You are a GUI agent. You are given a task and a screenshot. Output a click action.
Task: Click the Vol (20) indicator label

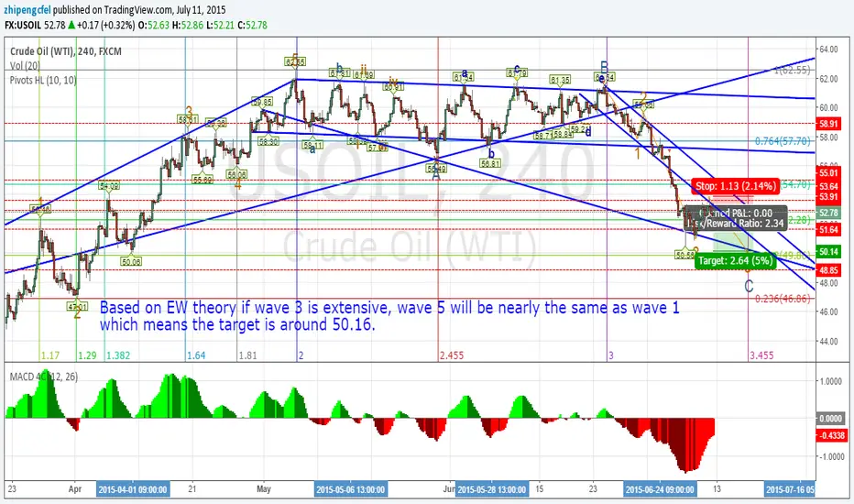(x=25, y=66)
